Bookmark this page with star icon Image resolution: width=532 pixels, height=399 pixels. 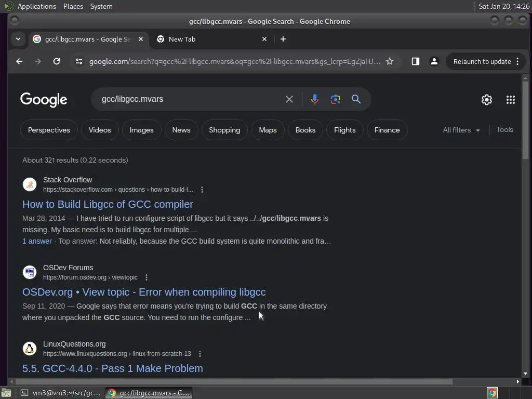[x=390, y=61]
